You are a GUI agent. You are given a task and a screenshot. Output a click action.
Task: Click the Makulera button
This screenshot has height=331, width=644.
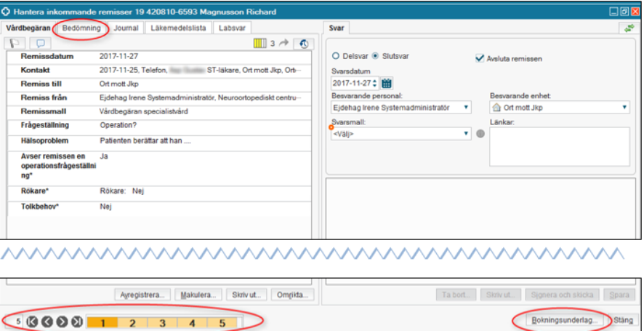199,295
